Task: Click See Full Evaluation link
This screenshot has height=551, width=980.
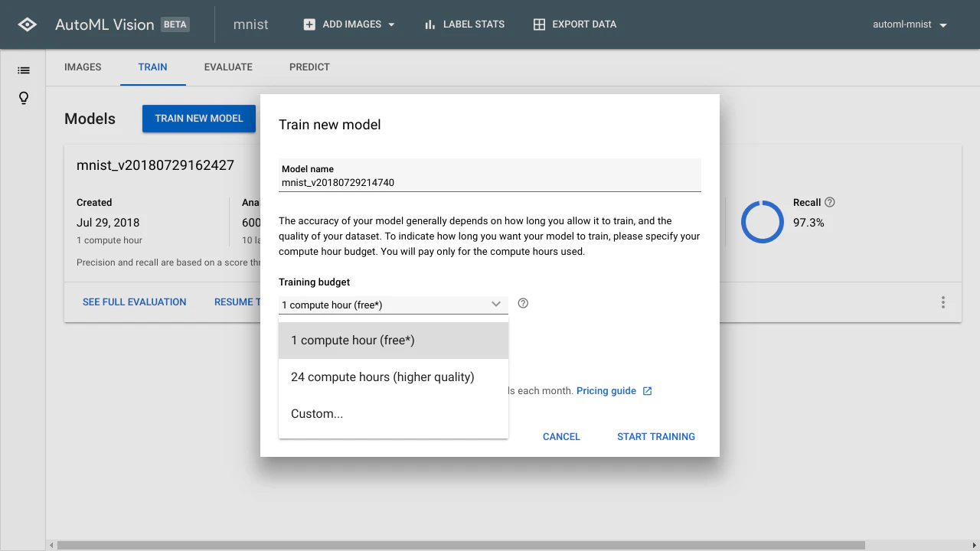Action: click(135, 302)
